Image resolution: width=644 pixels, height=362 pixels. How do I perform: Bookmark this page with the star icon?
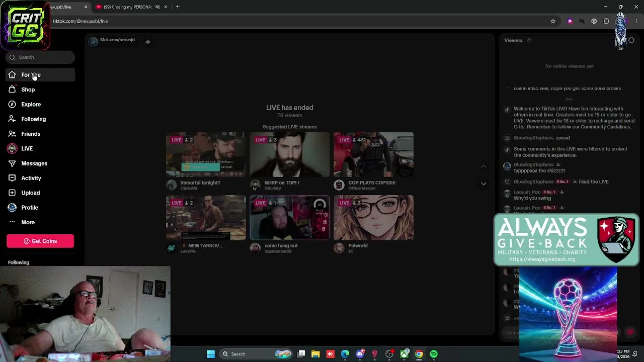click(553, 21)
